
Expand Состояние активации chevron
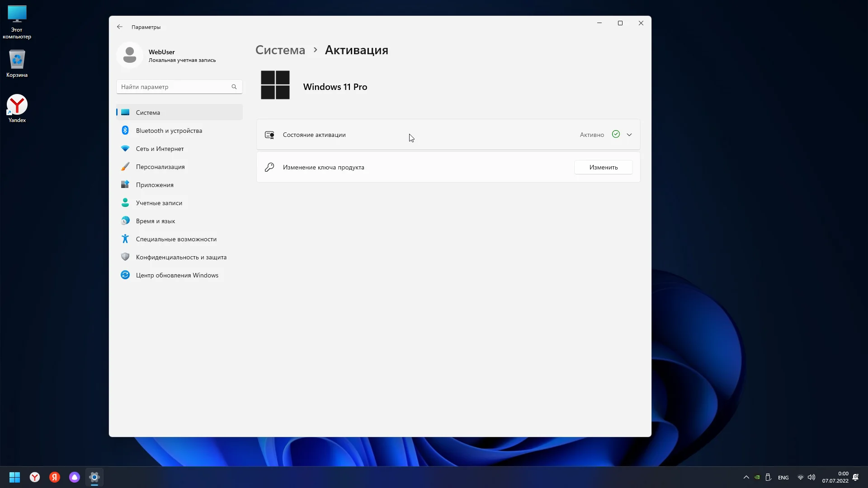pos(629,135)
